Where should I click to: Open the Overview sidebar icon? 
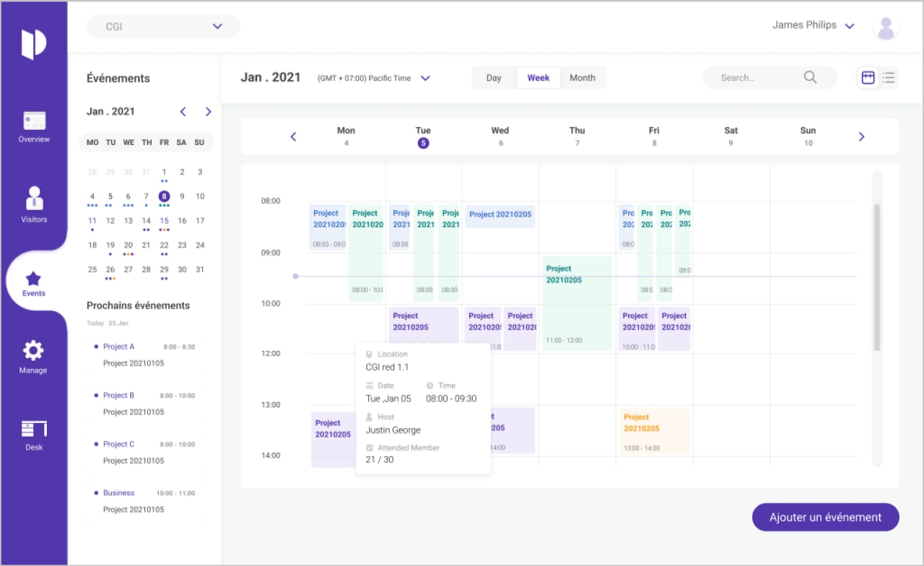[34, 121]
